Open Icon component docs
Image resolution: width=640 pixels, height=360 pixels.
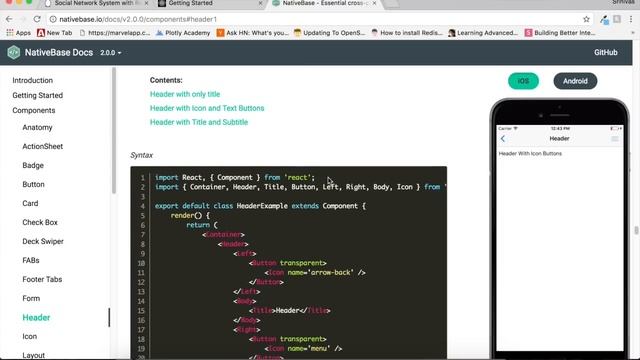(29, 336)
